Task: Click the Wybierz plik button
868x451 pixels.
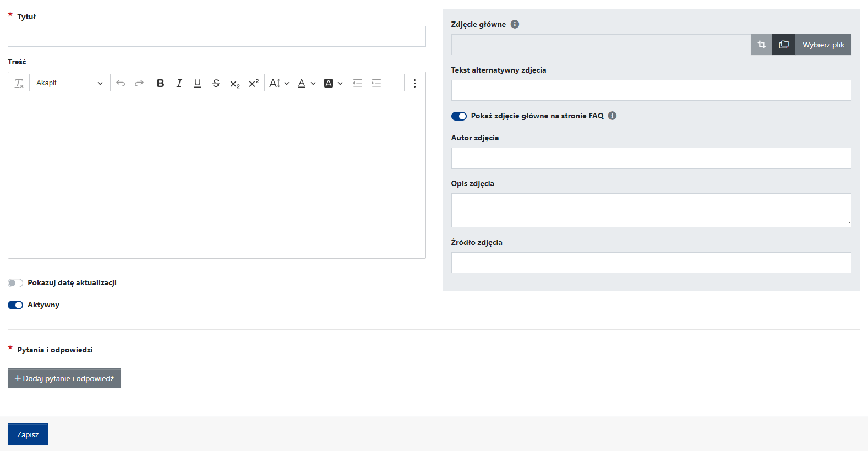Action: point(823,45)
